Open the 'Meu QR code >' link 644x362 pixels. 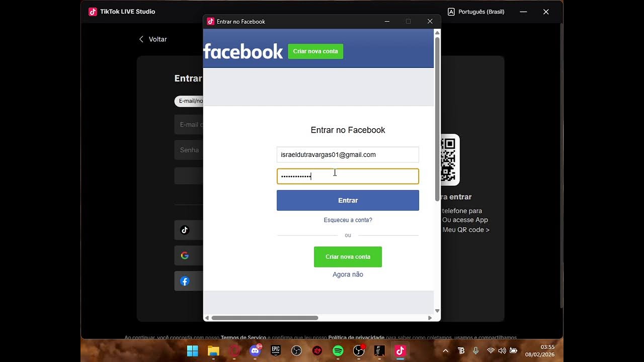pos(466,230)
